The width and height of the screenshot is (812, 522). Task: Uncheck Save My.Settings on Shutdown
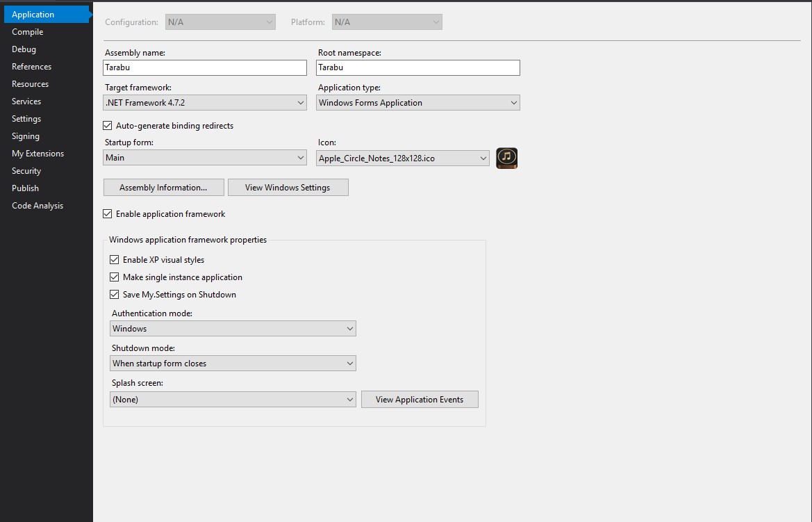(x=115, y=295)
